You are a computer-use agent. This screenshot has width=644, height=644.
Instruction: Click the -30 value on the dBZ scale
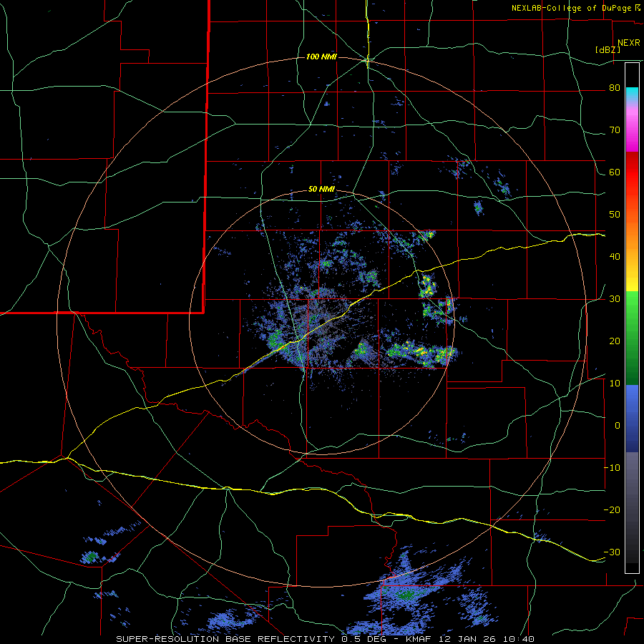coord(612,552)
